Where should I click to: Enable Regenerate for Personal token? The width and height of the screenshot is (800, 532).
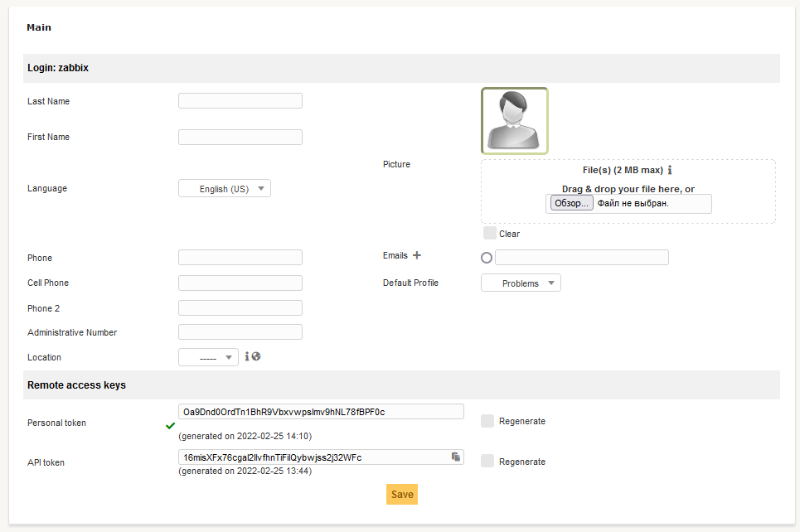point(489,421)
